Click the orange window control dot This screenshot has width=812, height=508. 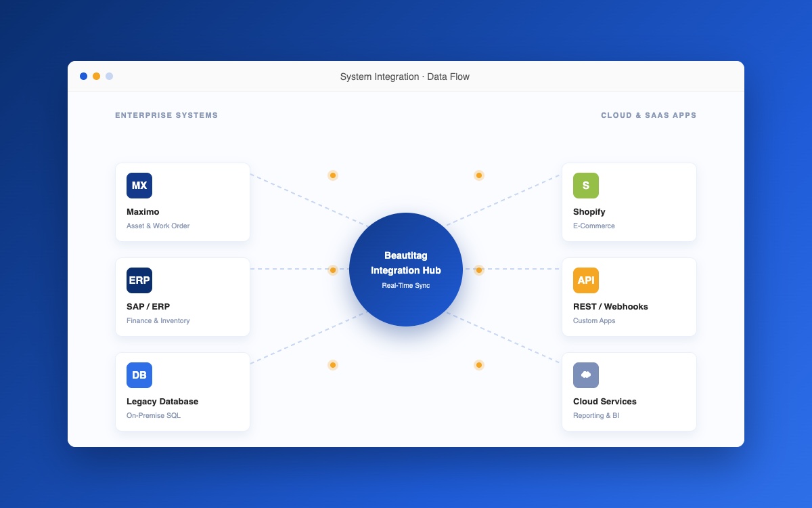pos(97,77)
